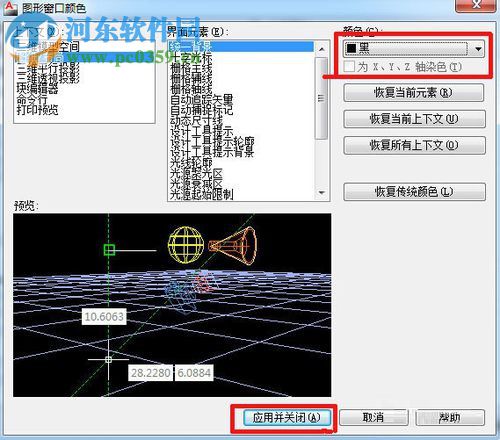Select 十字光标 in the interface elements list
The image size is (500, 440).
pos(191,57)
